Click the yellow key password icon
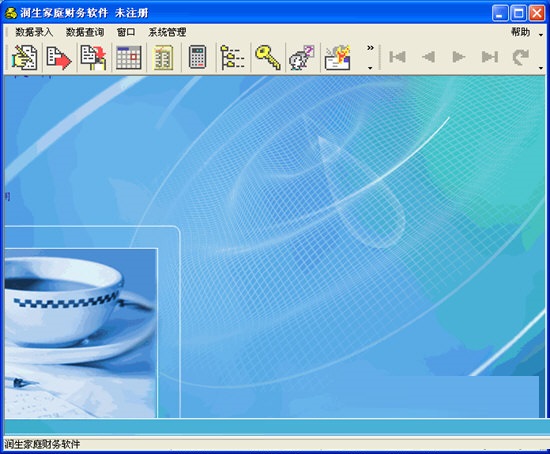 click(x=268, y=57)
